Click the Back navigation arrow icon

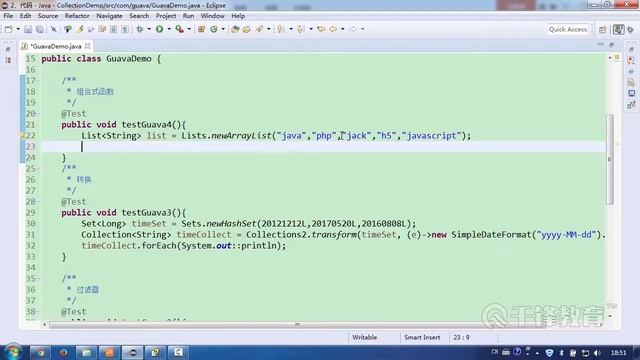[x=333, y=29]
